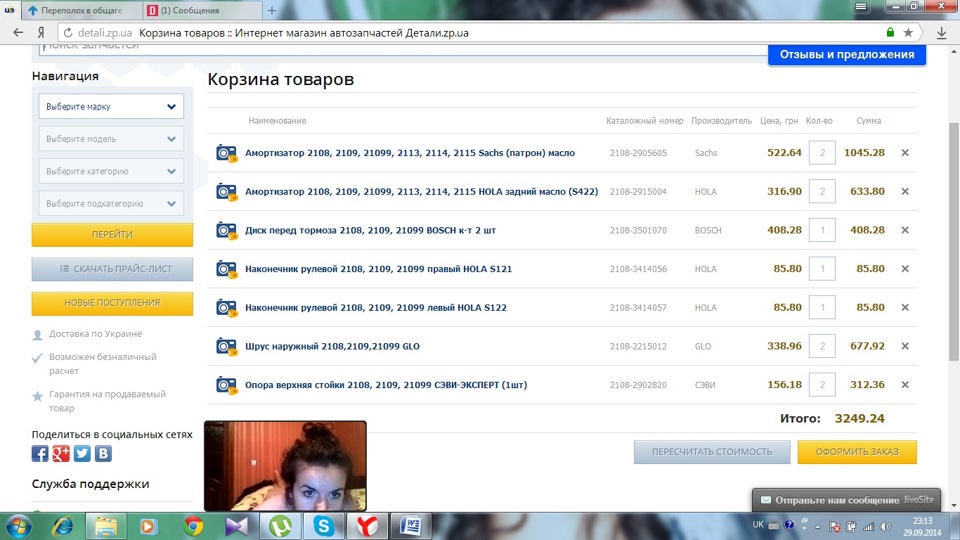Viewport: 960px width, 540px height.
Task: Click webcam video thumbnail
Action: click(285, 466)
